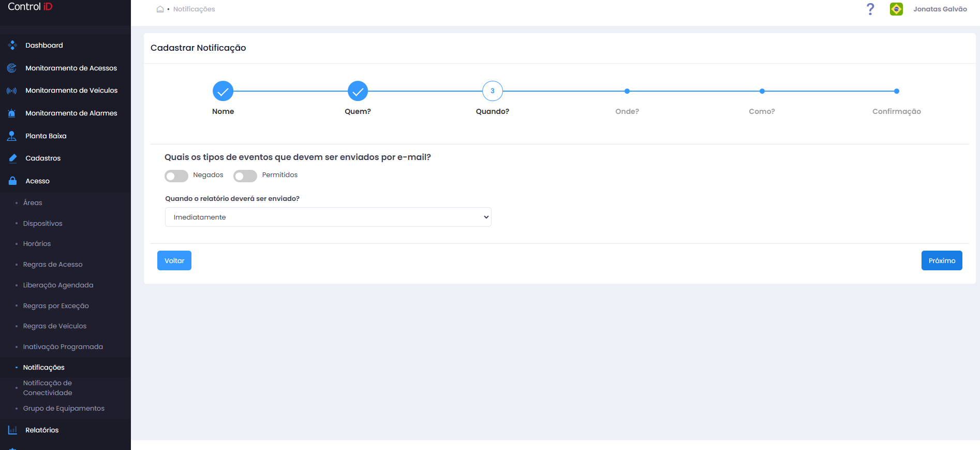
Task: Go to Horários submenu item
Action: pyautogui.click(x=37, y=243)
